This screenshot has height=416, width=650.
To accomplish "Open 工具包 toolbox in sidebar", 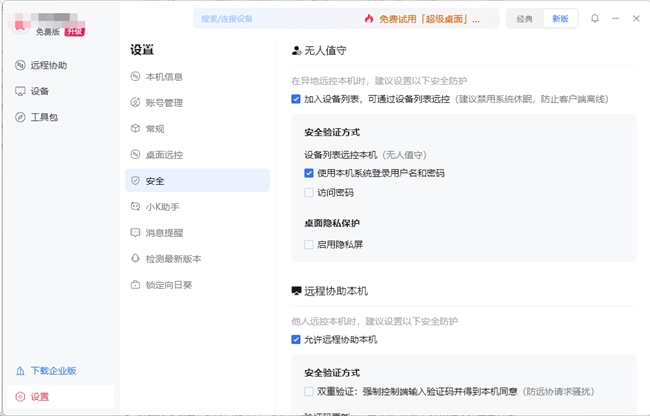I will click(44, 117).
